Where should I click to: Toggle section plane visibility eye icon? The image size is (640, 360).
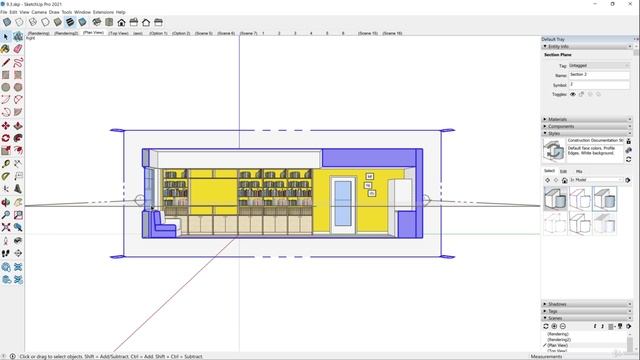pyautogui.click(x=573, y=94)
